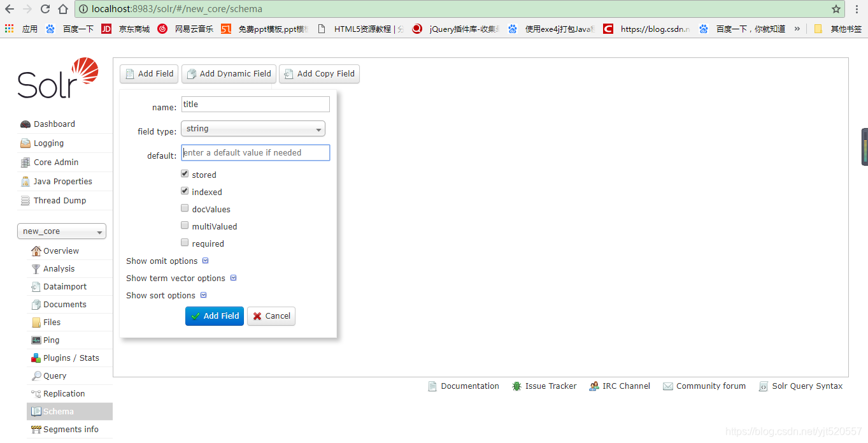Click the Segments info icon
Viewport: 868px width, 443px height.
(x=36, y=430)
